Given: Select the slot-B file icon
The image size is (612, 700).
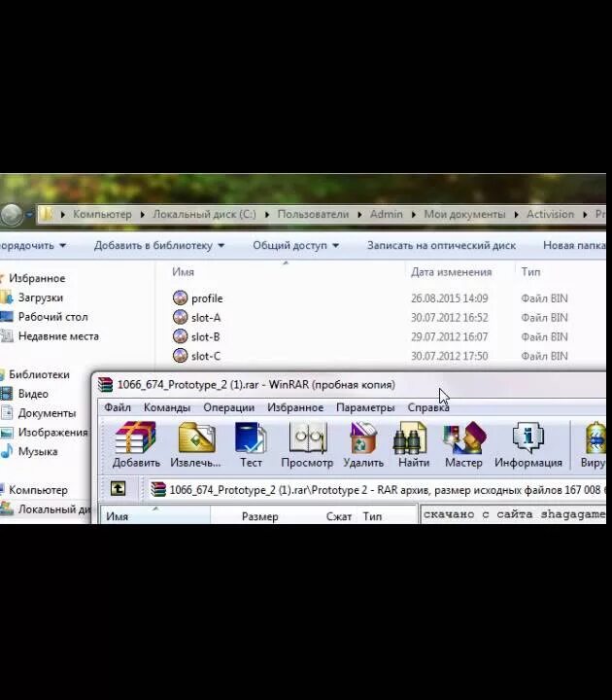Looking at the screenshot, I should click(181, 336).
